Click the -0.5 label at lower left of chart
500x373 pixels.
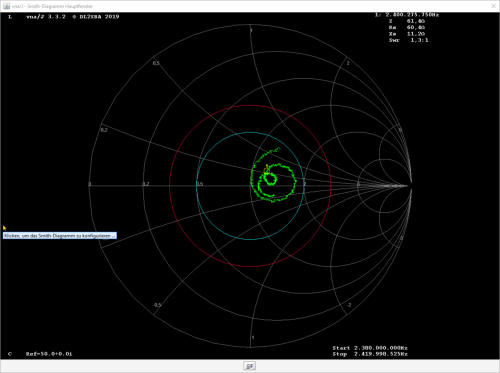pyautogui.click(x=157, y=305)
